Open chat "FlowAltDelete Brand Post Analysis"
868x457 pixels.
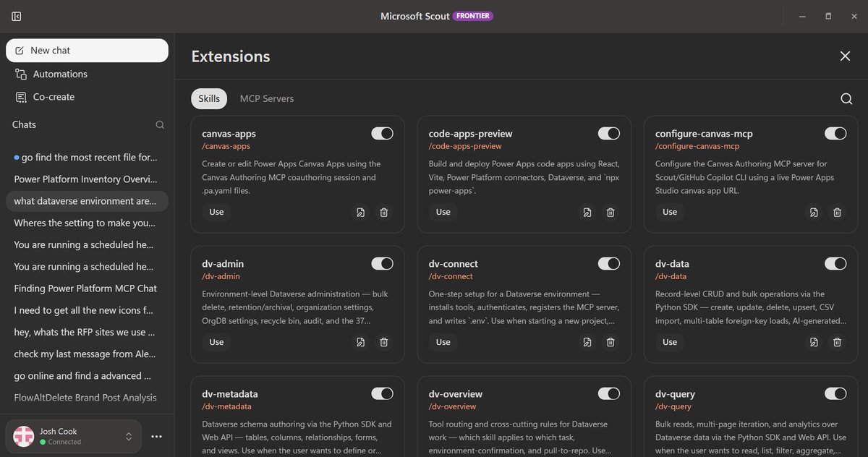click(x=87, y=397)
